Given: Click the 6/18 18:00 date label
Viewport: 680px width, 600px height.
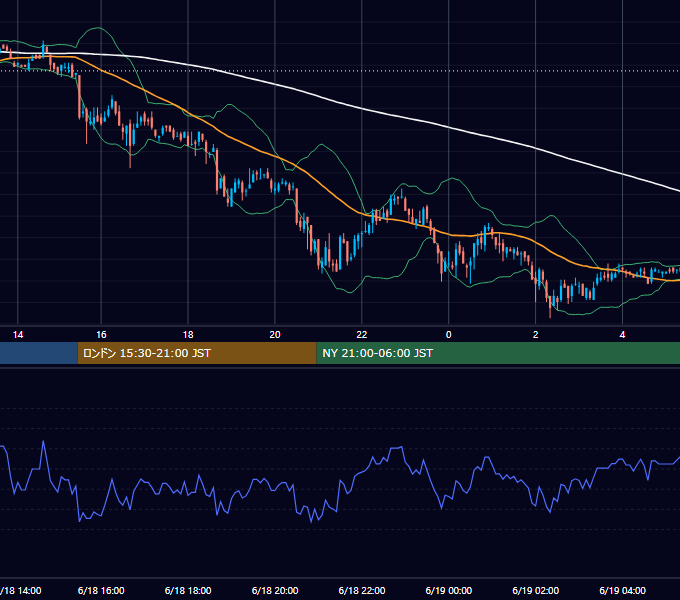Looking at the screenshot, I should tap(188, 590).
